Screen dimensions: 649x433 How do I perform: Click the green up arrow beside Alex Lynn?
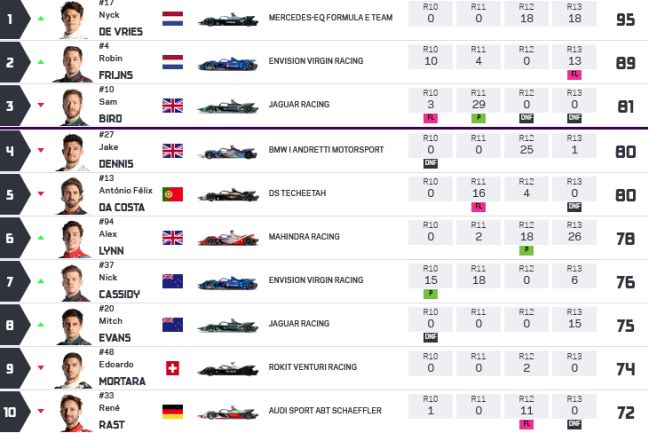[x=41, y=238]
